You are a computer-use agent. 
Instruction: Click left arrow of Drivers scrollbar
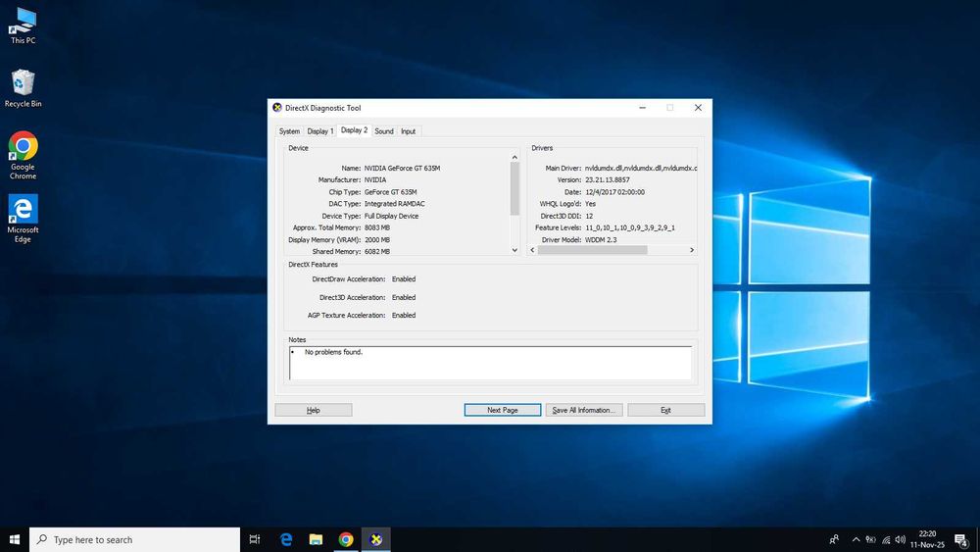[x=532, y=250]
